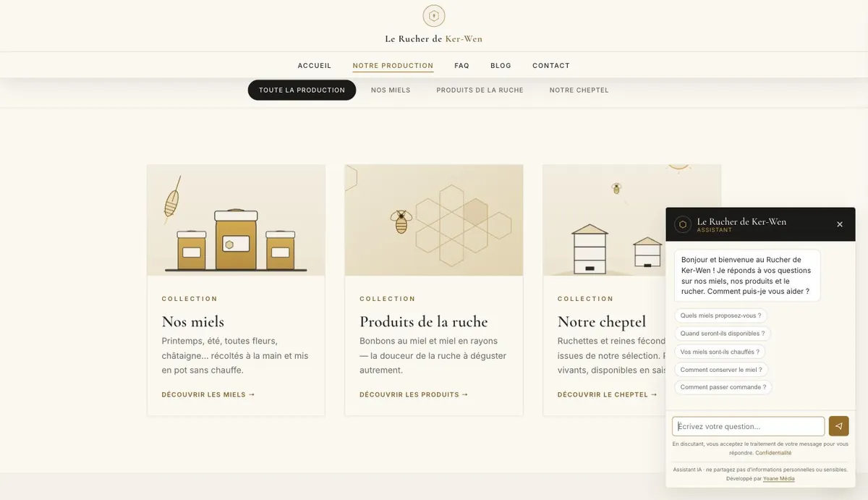Ask 'Quels miels proposez-vous ?' suggestion
Viewport: 868px width, 500px height.
tap(720, 315)
